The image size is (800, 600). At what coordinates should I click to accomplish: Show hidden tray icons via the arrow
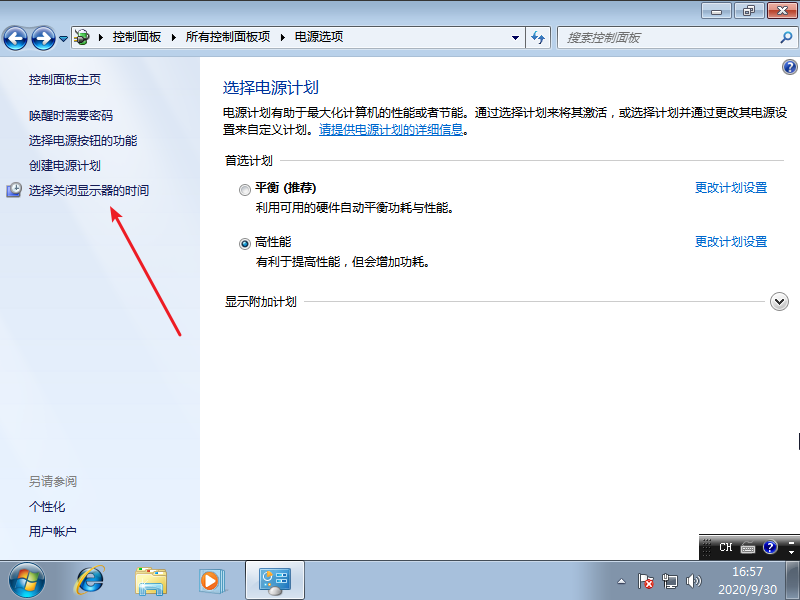click(622, 580)
